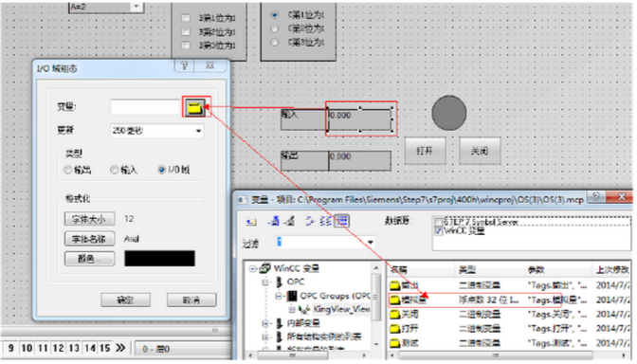Tick the B第2位为1 checkbox on canvas
This screenshot has height=364, width=637.
[x=185, y=31]
